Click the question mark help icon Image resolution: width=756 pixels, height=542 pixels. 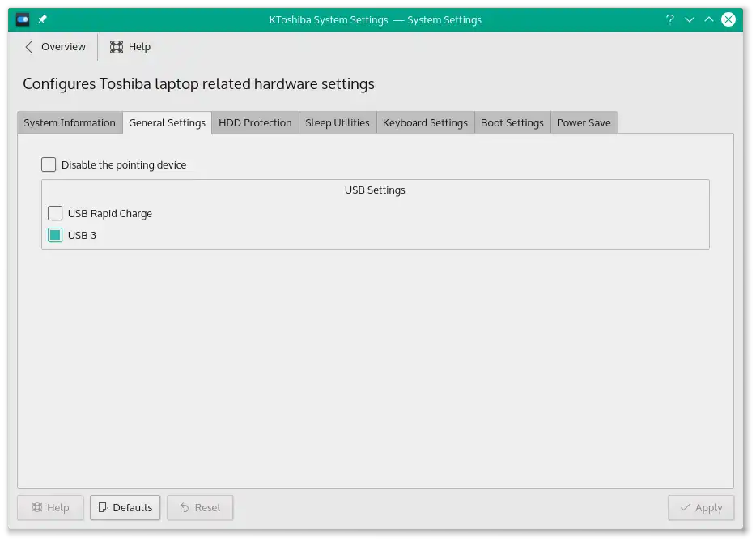[x=669, y=19]
